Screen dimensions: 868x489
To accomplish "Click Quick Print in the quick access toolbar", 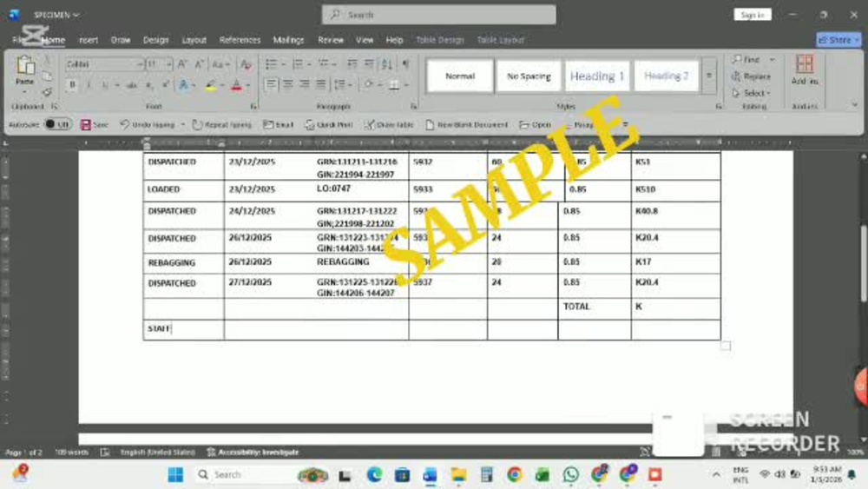I will 329,124.
